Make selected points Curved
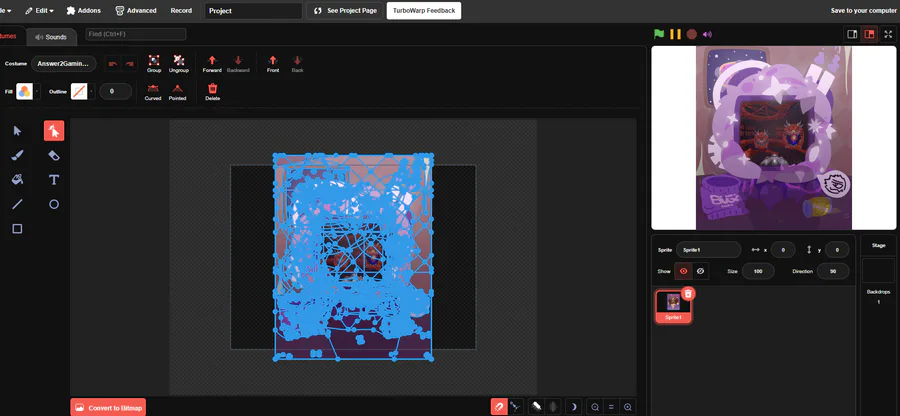The image size is (900, 416). [153, 92]
